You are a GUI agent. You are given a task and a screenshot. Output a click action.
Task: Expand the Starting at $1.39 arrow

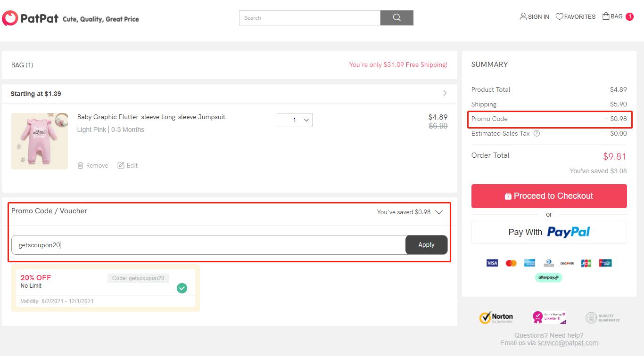click(x=445, y=93)
